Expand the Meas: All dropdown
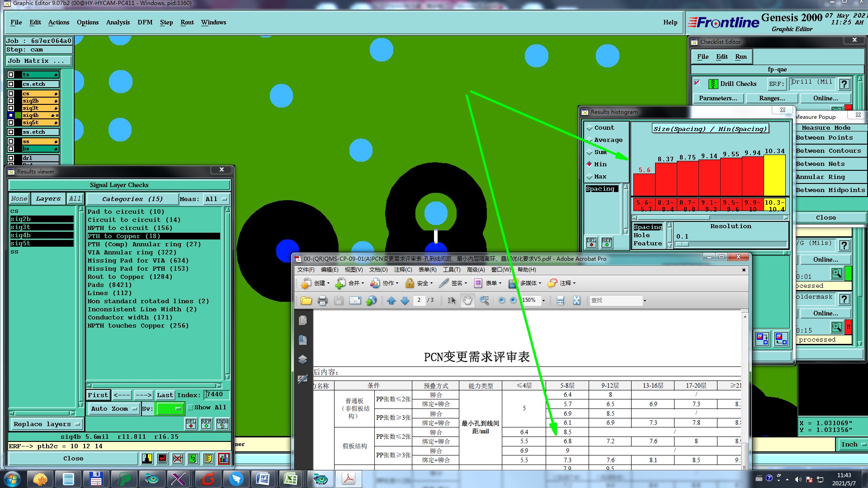 [217, 199]
